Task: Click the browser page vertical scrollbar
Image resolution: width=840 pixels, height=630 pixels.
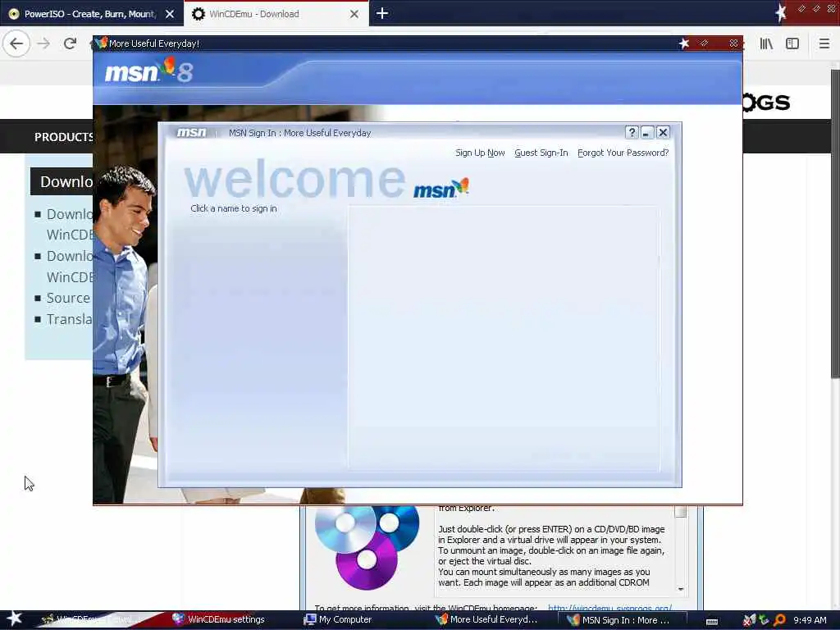Action: 834,225
